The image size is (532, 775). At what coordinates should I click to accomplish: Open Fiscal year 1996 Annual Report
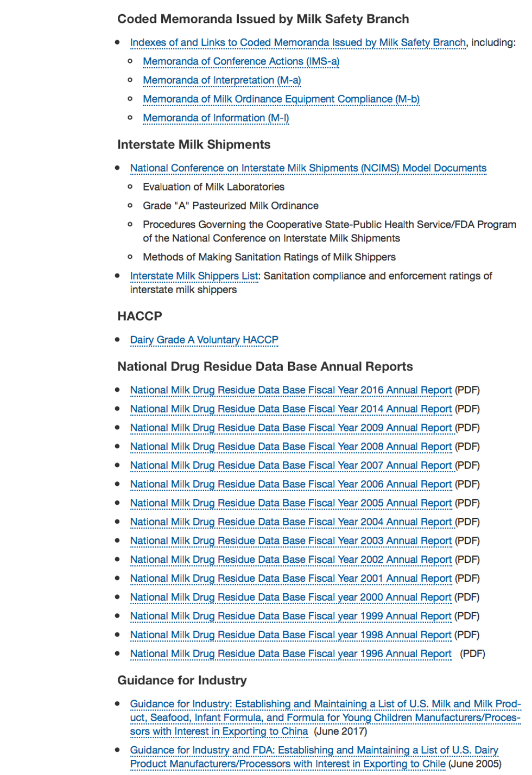[x=290, y=654]
